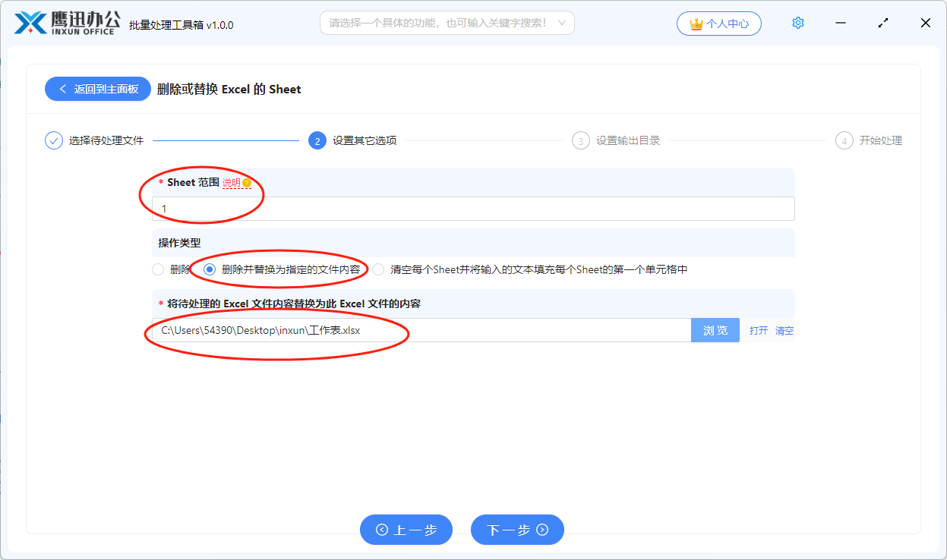This screenshot has height=560, width=947.
Task: Click the Sheet 范围 help question-mark icon
Action: coord(247,183)
